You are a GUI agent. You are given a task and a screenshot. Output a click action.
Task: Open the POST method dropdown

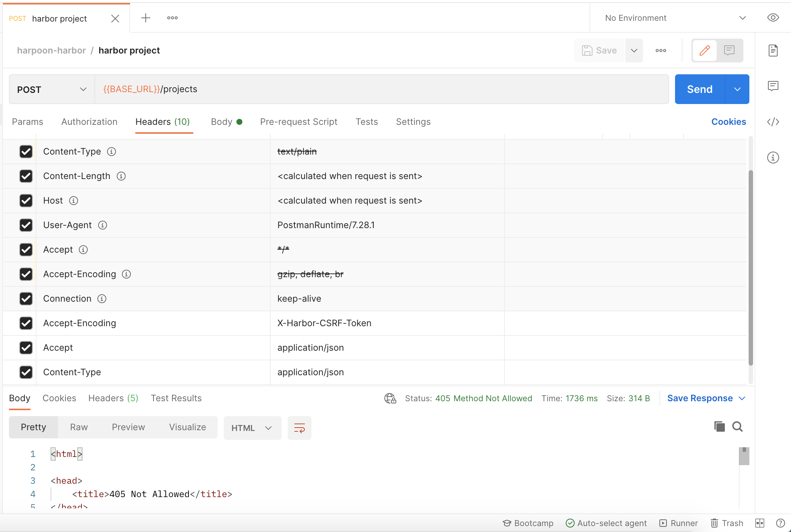[x=52, y=89]
